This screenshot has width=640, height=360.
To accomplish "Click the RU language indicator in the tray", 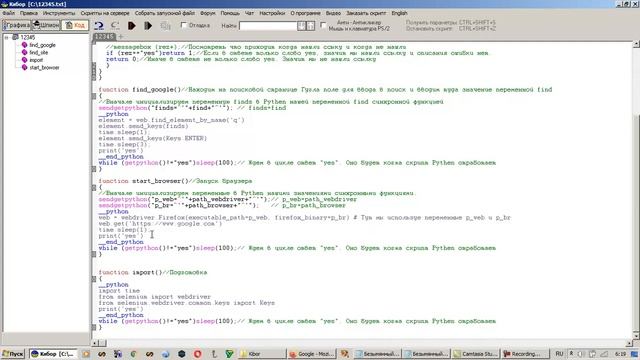I will [559, 353].
